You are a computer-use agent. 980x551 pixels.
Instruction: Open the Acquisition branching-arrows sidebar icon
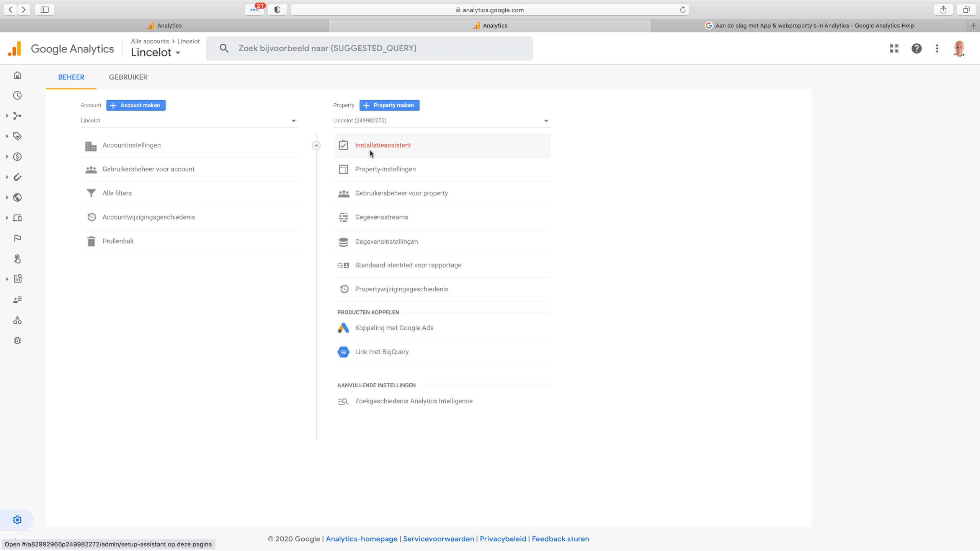(x=17, y=116)
